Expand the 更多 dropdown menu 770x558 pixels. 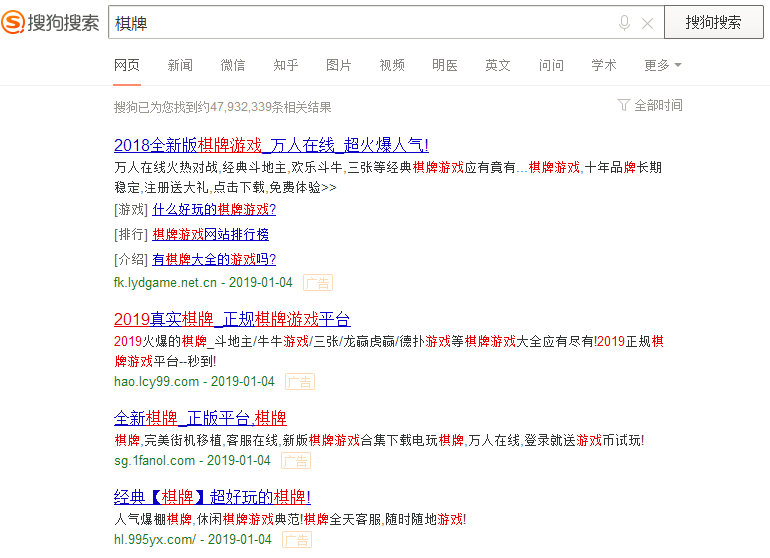click(662, 65)
